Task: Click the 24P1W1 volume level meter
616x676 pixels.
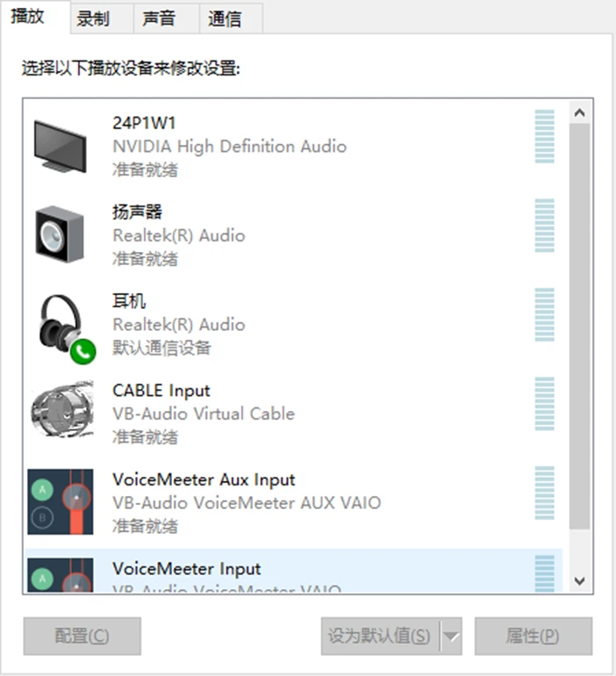Action: [545, 137]
